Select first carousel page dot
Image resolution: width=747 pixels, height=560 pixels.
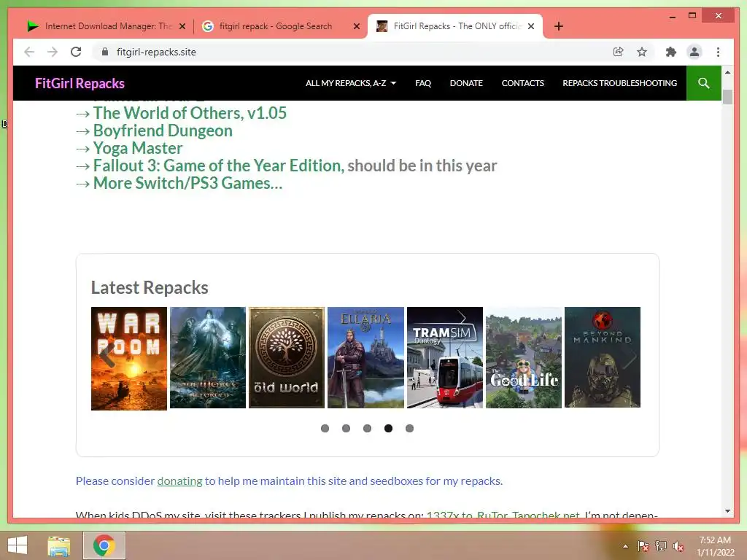(325, 429)
